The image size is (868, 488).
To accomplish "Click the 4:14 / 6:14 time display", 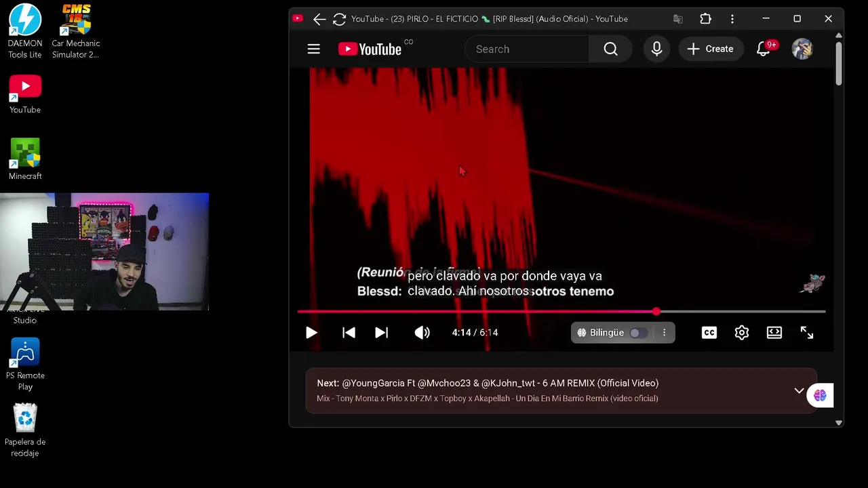I will pyautogui.click(x=475, y=333).
